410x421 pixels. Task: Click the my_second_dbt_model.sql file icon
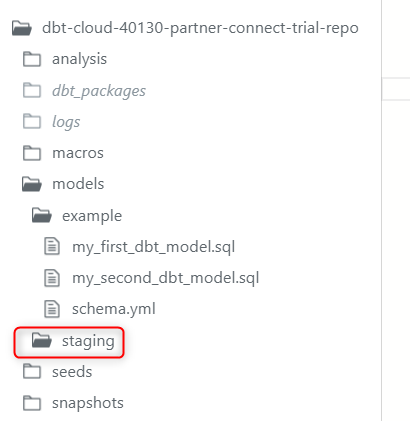[52, 278]
